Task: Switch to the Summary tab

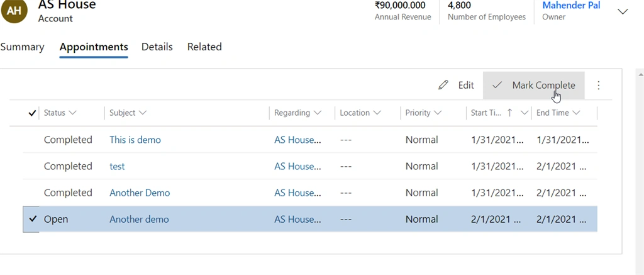Action: click(22, 47)
